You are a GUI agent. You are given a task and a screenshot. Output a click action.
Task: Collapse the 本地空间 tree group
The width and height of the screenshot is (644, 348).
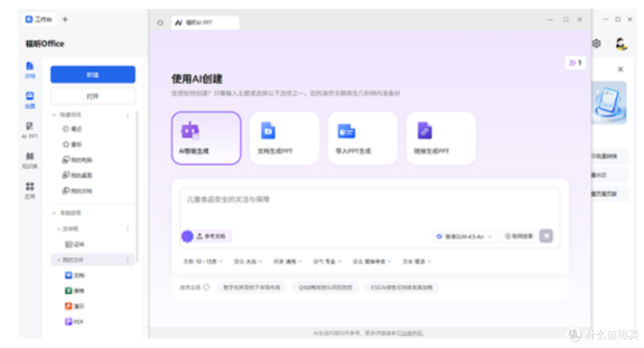54,213
